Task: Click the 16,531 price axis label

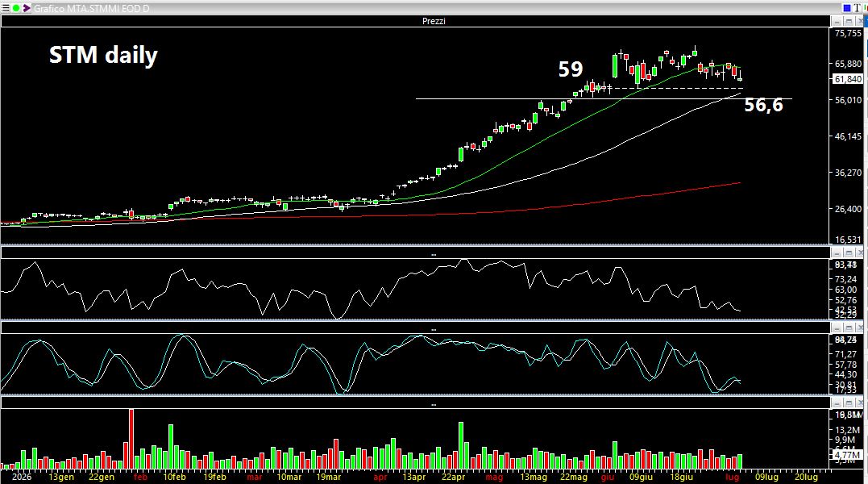Action: point(848,240)
